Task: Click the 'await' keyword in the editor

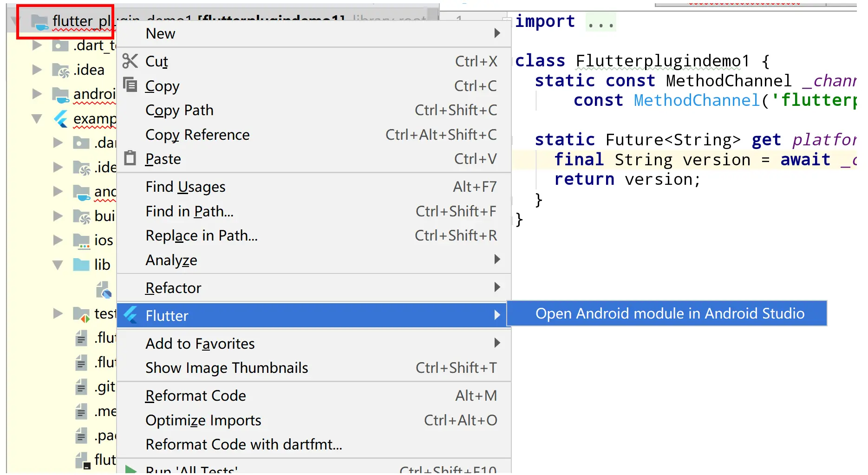Action: 805,160
